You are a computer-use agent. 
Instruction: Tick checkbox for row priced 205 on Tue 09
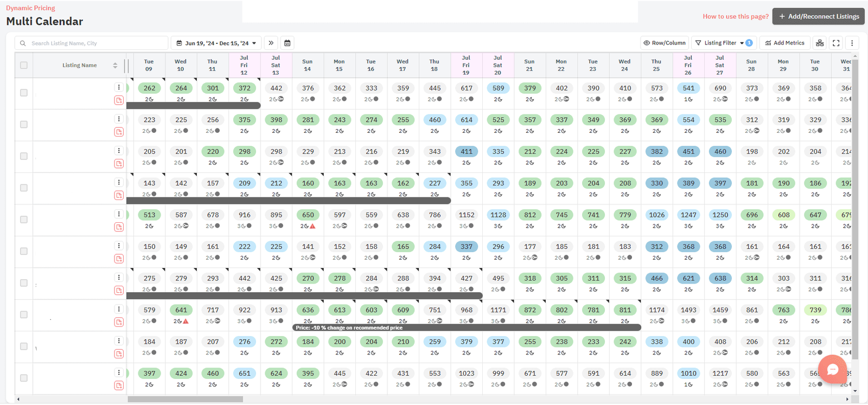(24, 156)
